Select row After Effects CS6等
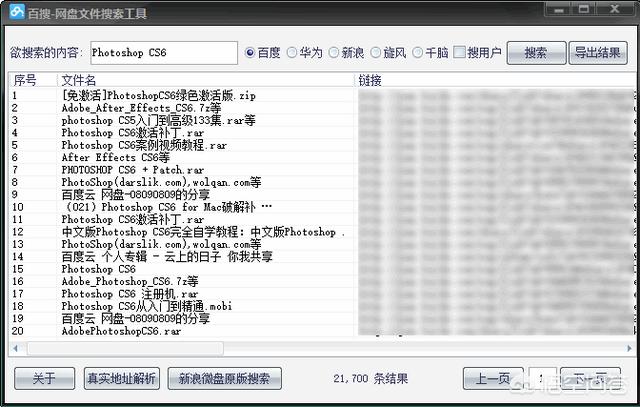Viewport: 640px width, 407px height. [322, 158]
